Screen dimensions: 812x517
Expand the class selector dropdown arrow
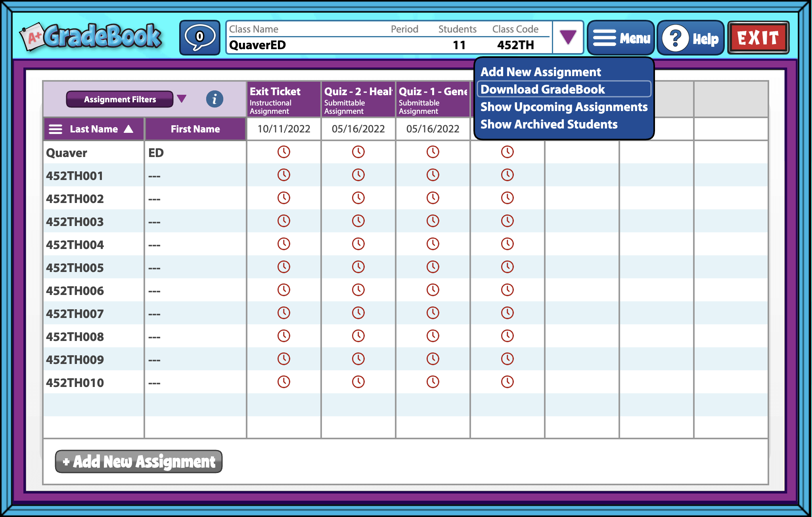point(568,37)
